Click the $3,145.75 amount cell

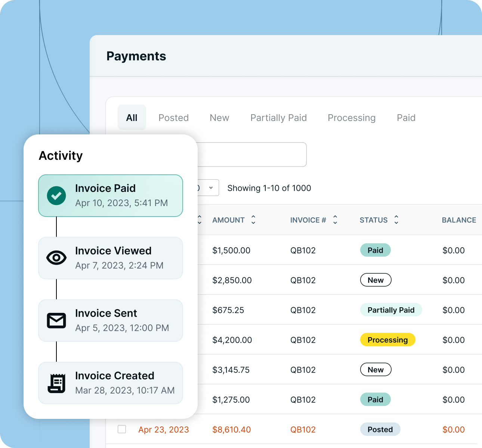click(x=231, y=370)
